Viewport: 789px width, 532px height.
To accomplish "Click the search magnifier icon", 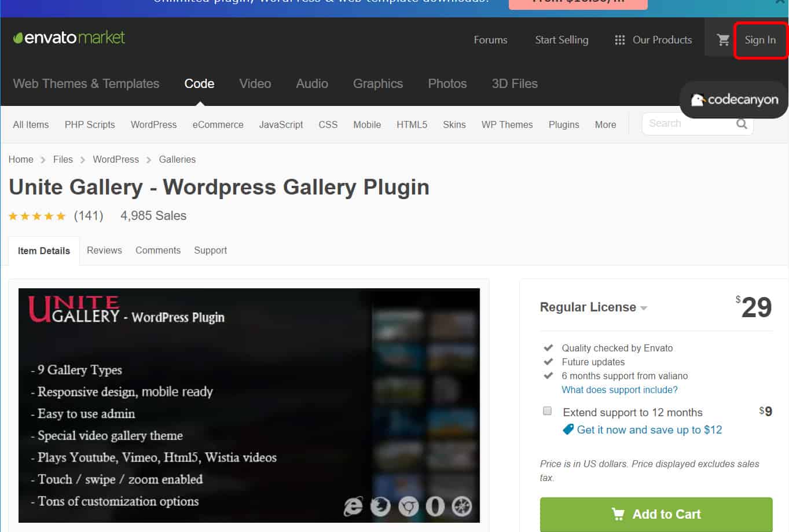I will click(742, 124).
